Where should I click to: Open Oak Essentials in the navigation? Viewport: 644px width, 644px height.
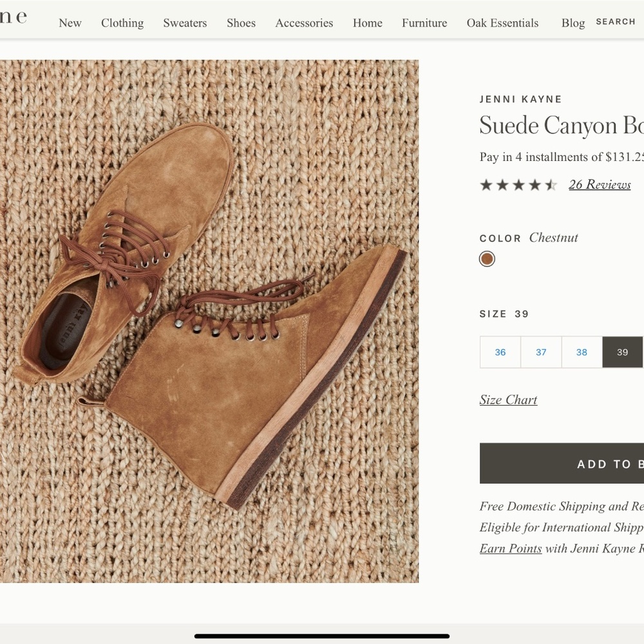502,23
